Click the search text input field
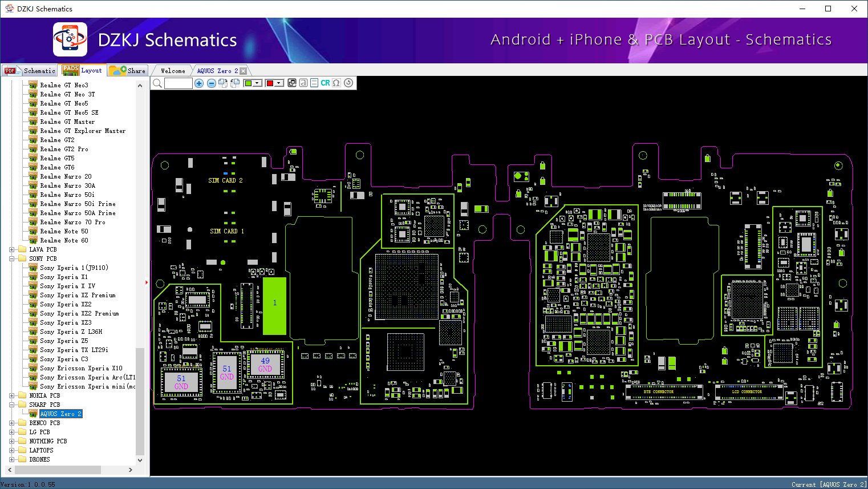The width and height of the screenshot is (868, 489). point(179,83)
